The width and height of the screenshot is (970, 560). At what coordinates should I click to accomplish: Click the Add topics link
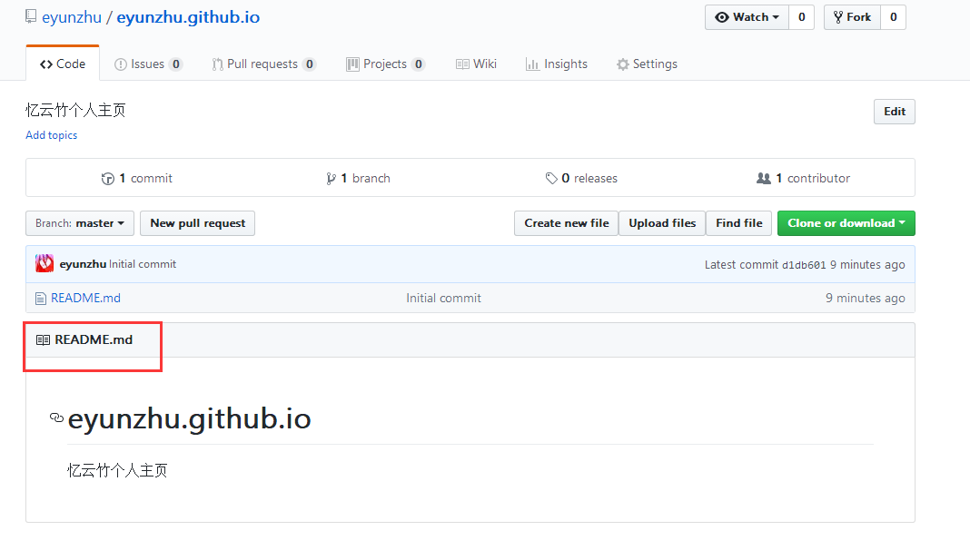pos(52,135)
